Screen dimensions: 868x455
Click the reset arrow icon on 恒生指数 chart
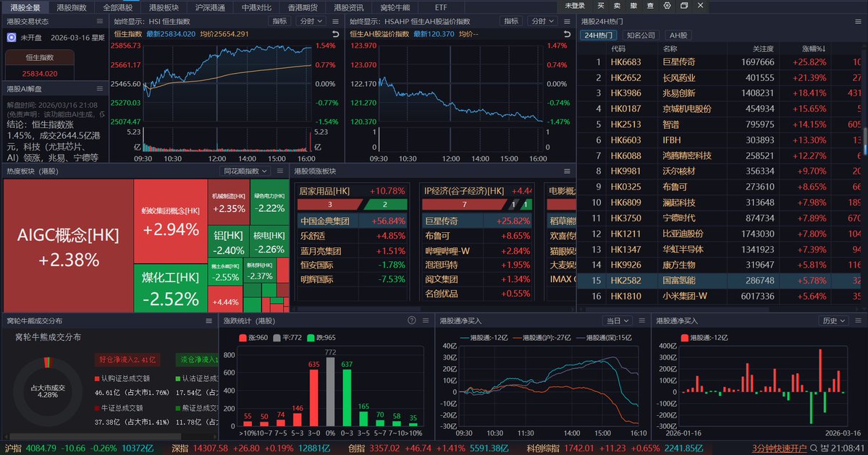(x=335, y=34)
